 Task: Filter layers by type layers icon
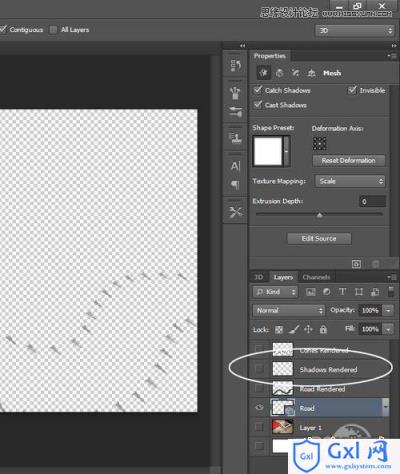coord(342,292)
